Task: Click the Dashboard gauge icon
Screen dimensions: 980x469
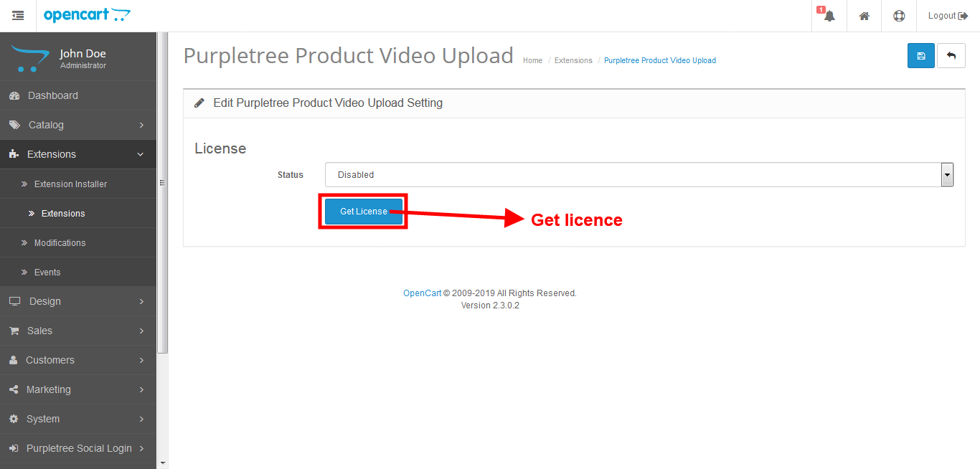Action: tap(14, 95)
